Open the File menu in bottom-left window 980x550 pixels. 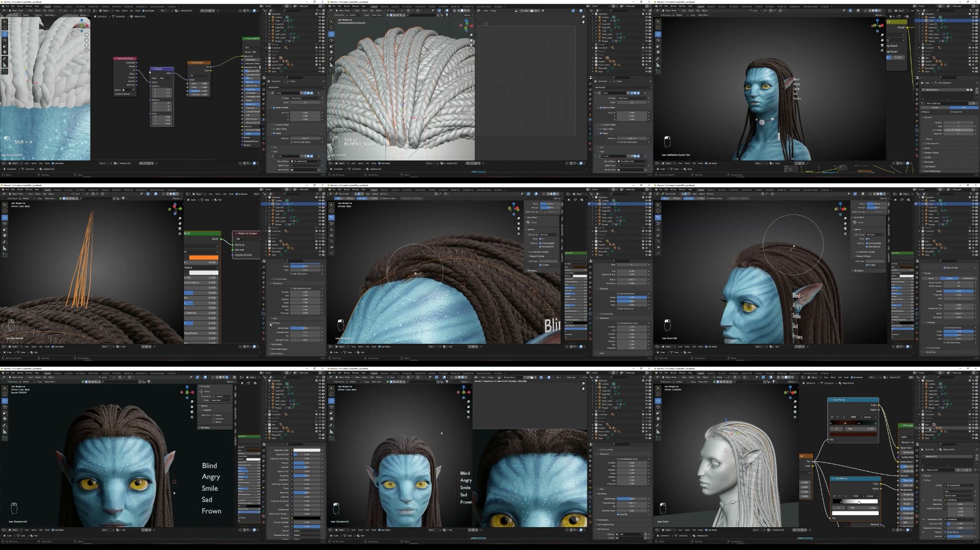(7, 373)
